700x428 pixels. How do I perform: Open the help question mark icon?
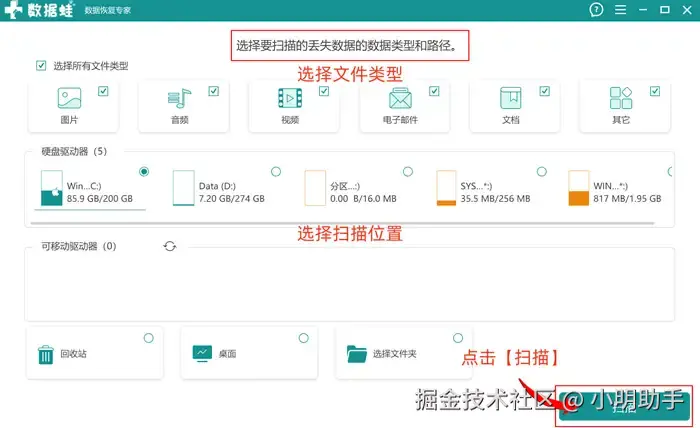click(x=596, y=9)
